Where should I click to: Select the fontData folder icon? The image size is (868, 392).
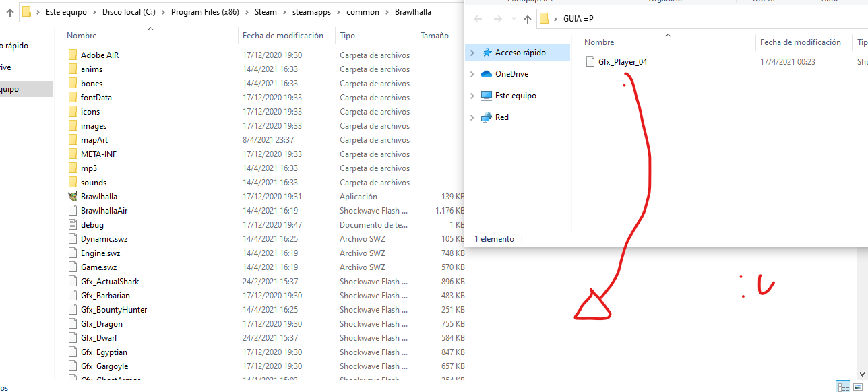click(x=73, y=97)
